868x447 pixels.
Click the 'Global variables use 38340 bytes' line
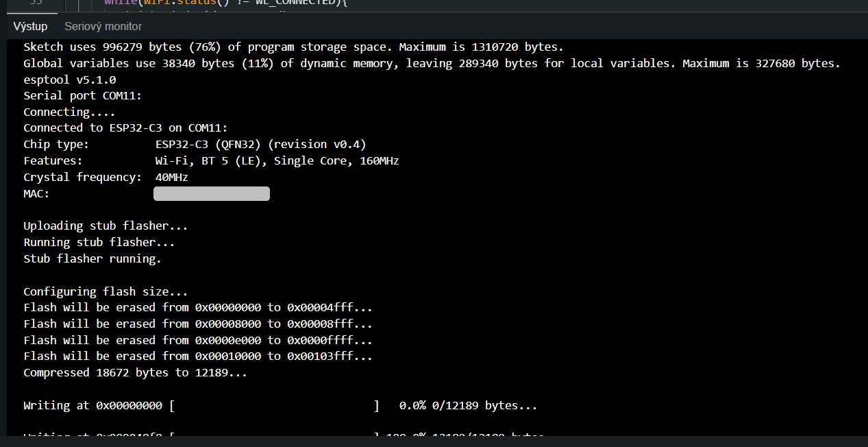click(432, 63)
